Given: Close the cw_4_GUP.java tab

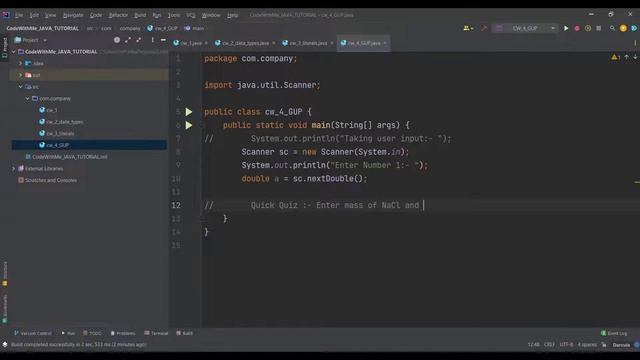Looking at the screenshot, I should [385, 43].
